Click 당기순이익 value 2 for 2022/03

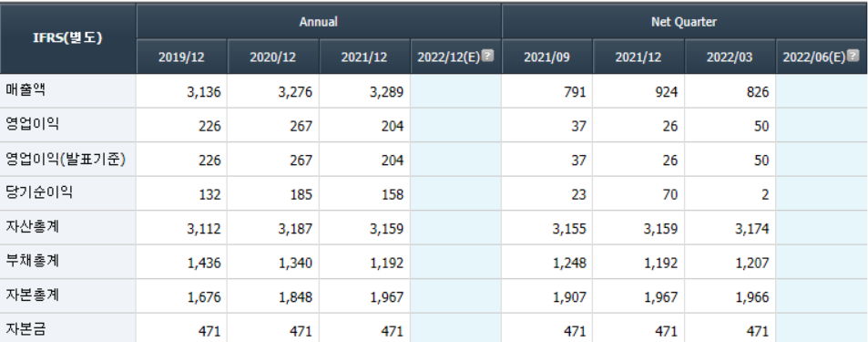pos(765,195)
